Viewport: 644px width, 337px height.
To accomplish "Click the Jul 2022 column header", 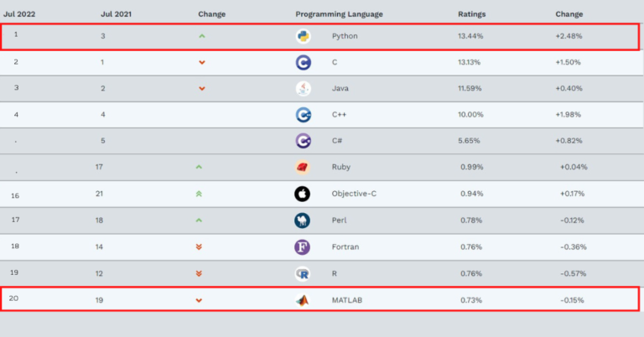I will coord(19,14).
